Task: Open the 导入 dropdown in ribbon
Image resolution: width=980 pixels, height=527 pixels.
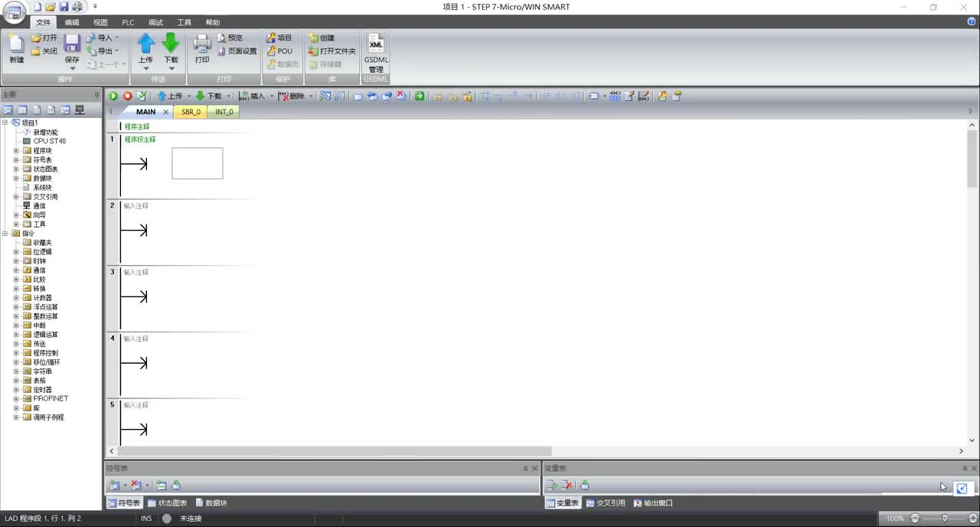Action: pos(116,38)
